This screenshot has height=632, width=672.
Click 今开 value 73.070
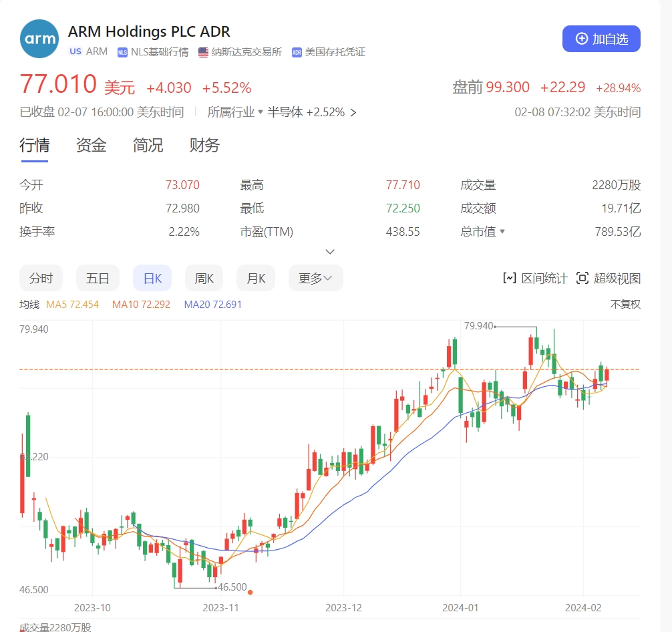pyautogui.click(x=182, y=185)
